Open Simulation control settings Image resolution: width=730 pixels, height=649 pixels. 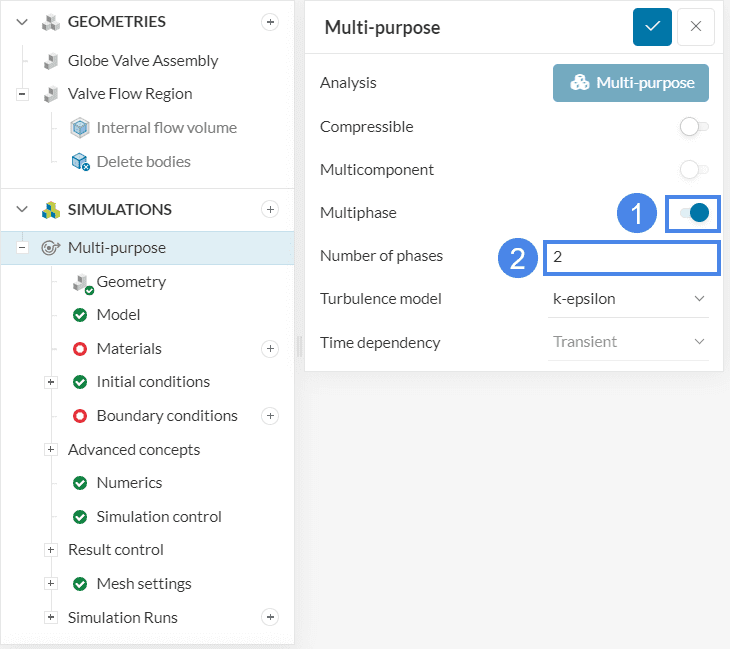click(159, 517)
